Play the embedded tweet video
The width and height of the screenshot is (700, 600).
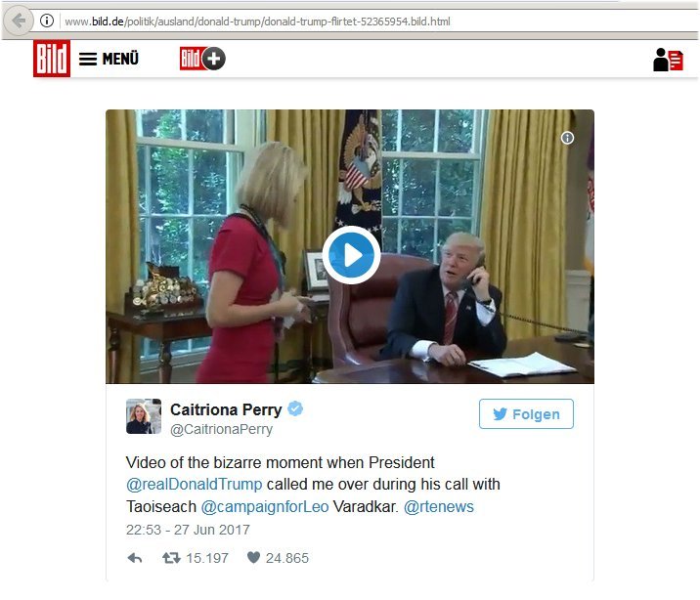pyautogui.click(x=351, y=255)
